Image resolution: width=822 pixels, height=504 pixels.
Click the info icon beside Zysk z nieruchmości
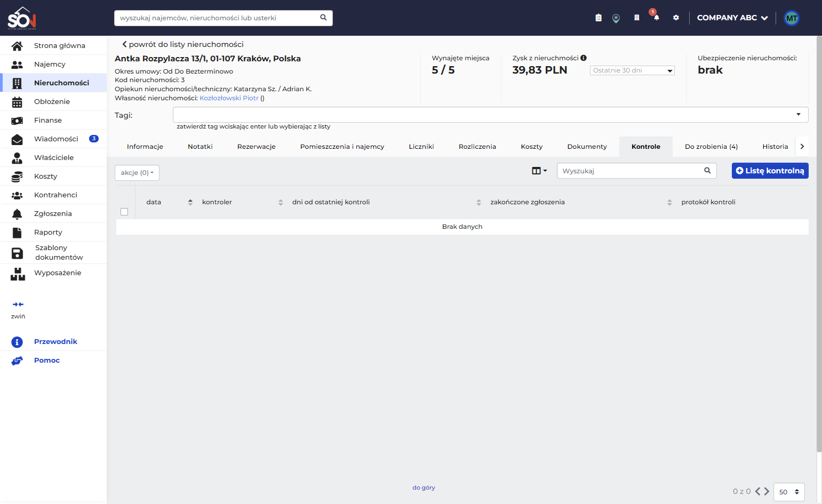[x=584, y=58]
